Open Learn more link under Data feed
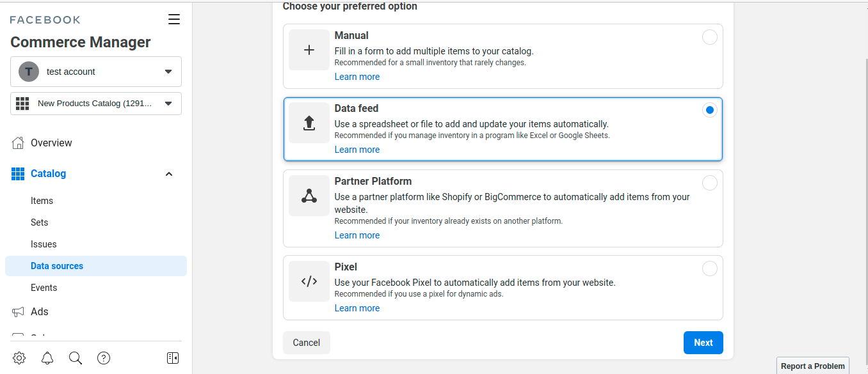 [x=357, y=150]
